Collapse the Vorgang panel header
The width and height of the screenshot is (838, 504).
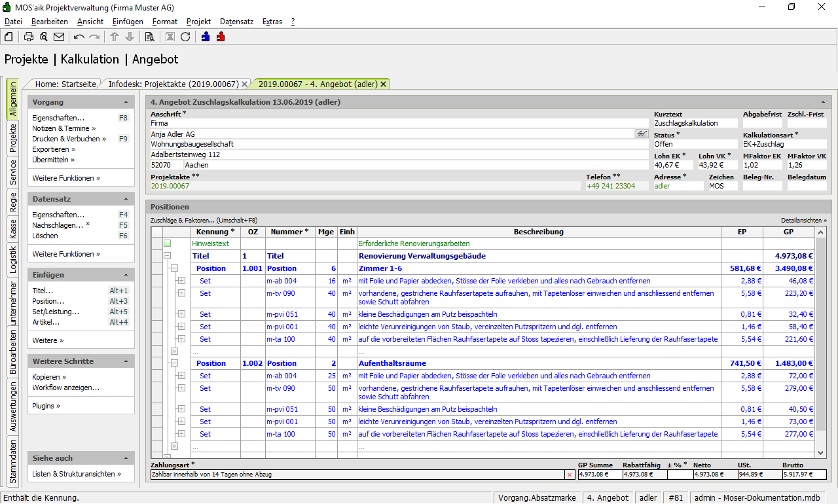126,103
